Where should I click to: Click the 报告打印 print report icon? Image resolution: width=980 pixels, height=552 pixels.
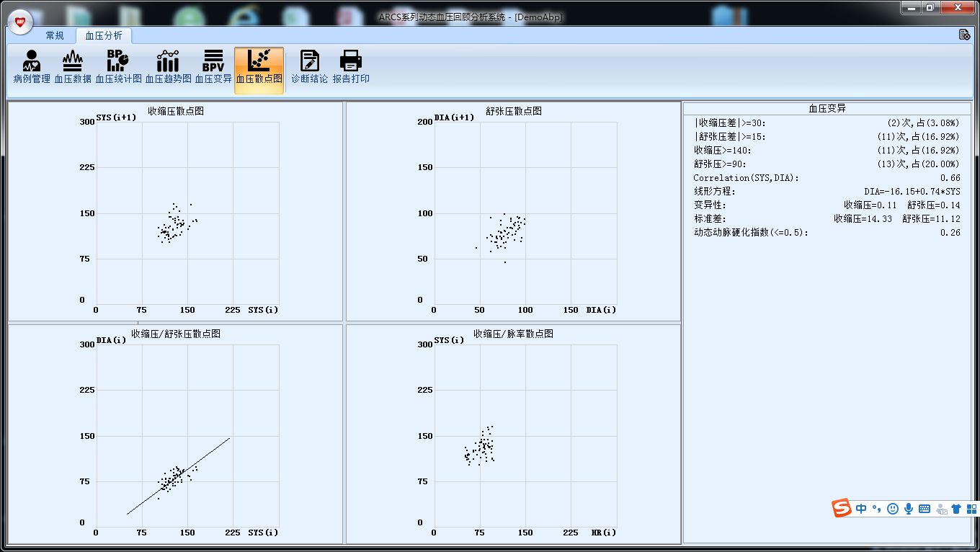click(351, 67)
